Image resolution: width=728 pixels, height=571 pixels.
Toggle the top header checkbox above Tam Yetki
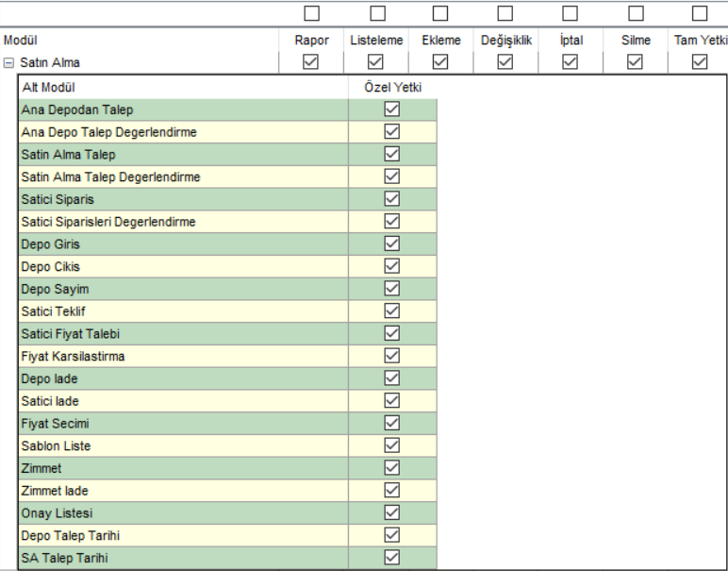pyautogui.click(x=700, y=13)
